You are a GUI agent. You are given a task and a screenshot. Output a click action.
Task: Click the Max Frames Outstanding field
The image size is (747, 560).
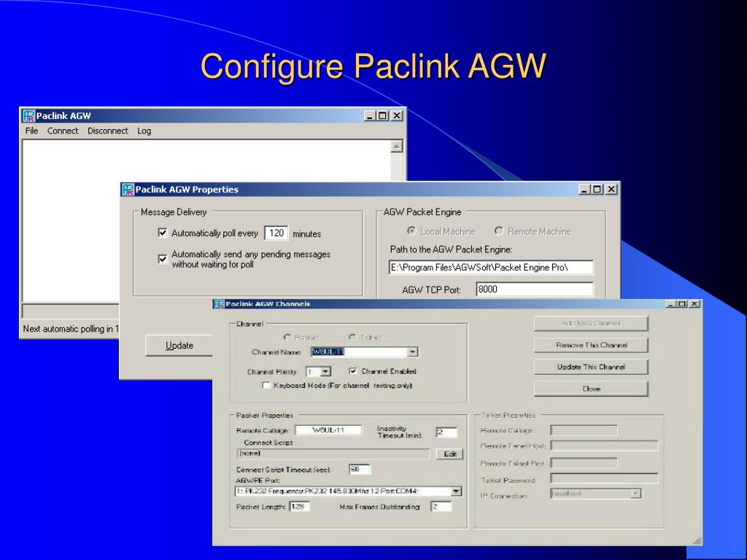[441, 507]
